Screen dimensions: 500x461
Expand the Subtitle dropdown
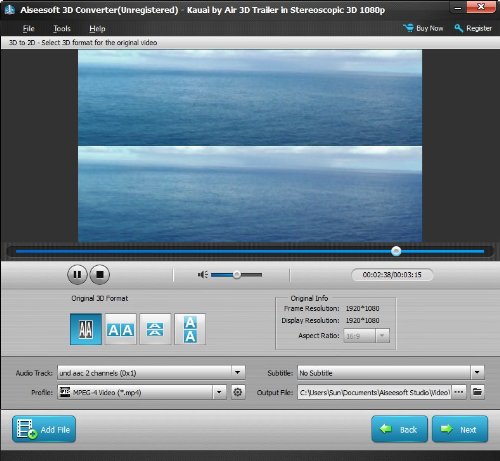477,372
